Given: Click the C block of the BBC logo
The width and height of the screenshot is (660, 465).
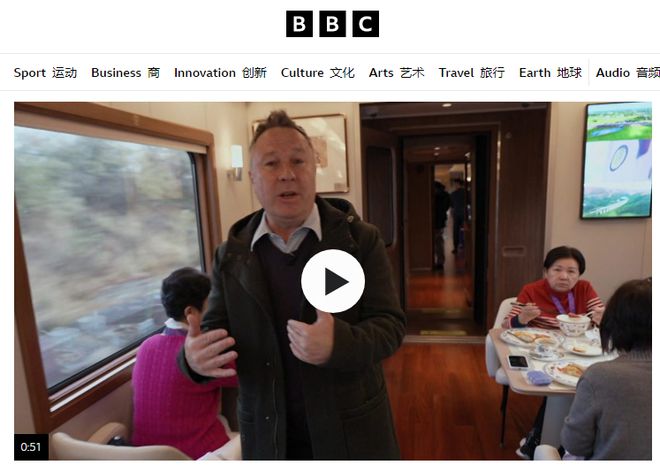Looking at the screenshot, I should click(x=366, y=24).
